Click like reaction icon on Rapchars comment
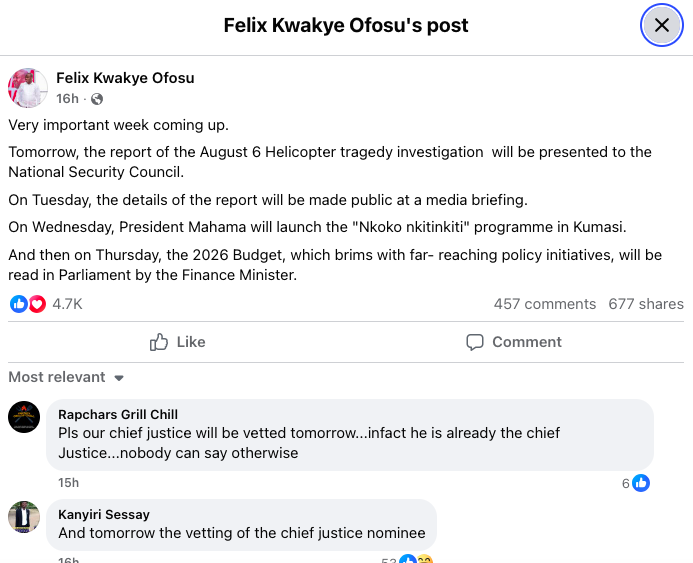 (x=641, y=483)
